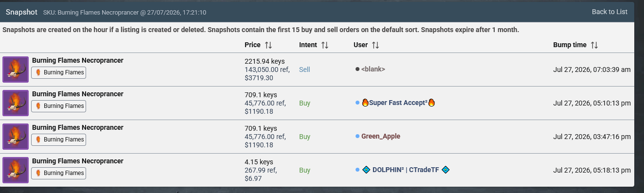This screenshot has height=193, width=644.
Task: Sort listings by User column arrows
Action: pos(376,45)
